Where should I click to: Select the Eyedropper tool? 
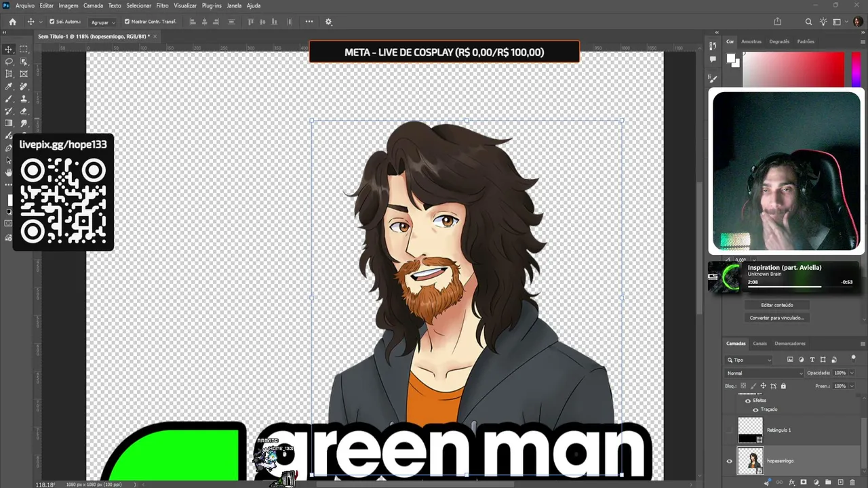9,87
